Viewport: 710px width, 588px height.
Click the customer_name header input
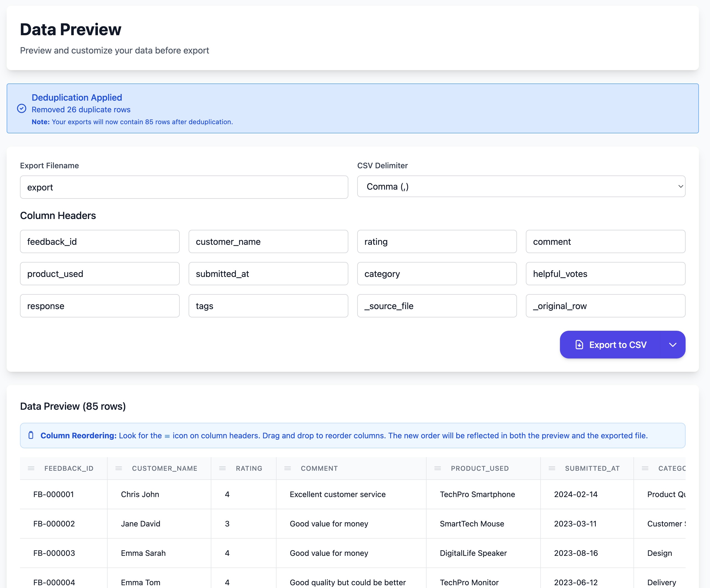pyautogui.click(x=268, y=242)
